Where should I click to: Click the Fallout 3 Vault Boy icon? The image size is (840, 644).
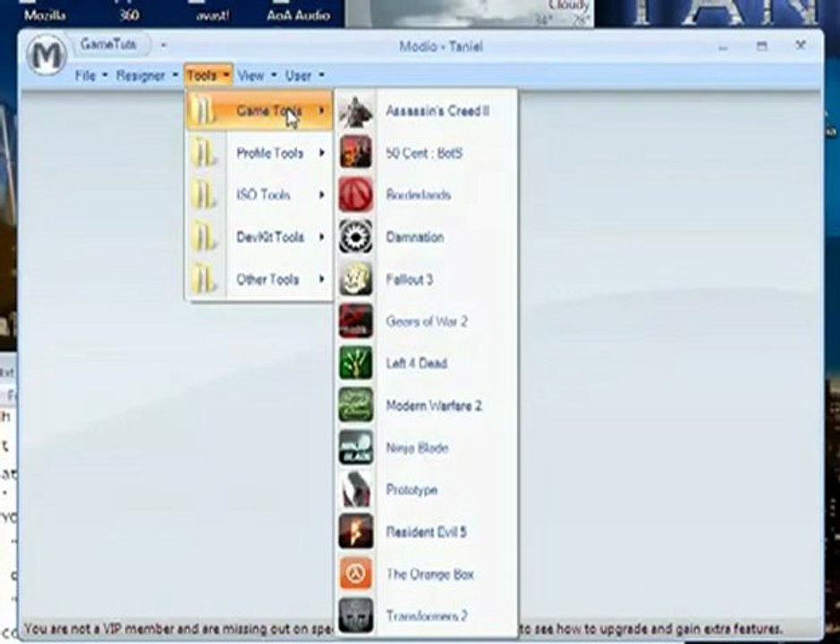(x=356, y=278)
